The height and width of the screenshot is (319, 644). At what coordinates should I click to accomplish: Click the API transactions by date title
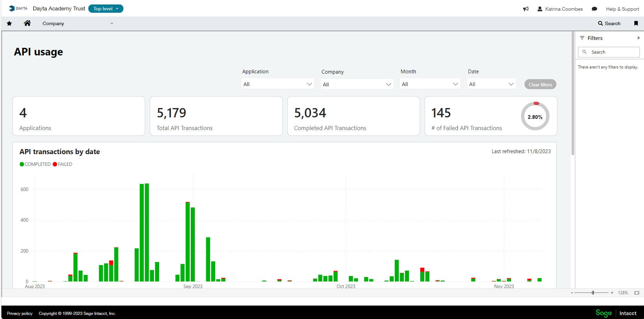[60, 152]
